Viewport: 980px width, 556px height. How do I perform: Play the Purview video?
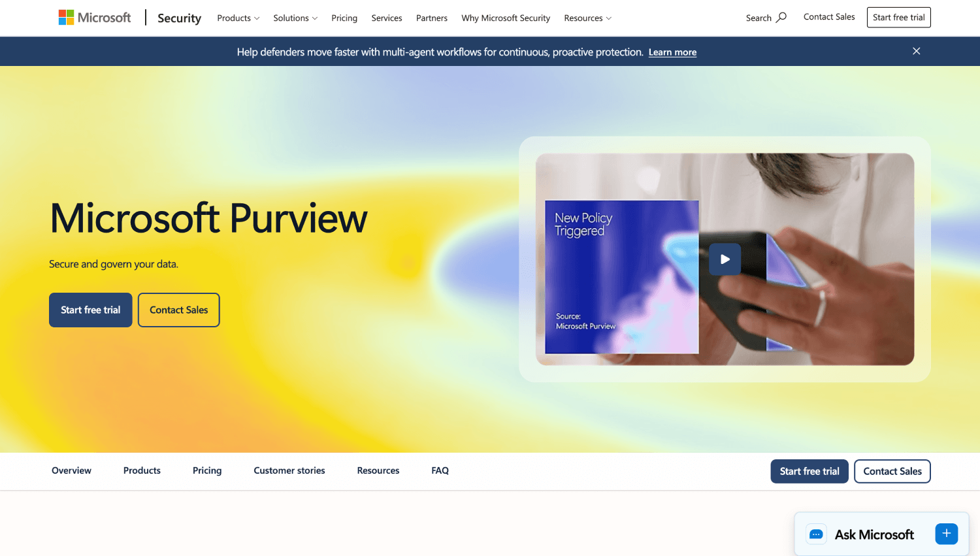[x=725, y=259]
